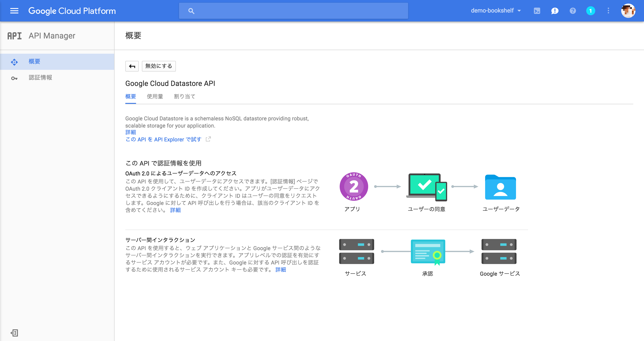Image resolution: width=644 pixels, height=341 pixels.
Task: Activate the Cloud Shell terminal icon
Action: 537,11
